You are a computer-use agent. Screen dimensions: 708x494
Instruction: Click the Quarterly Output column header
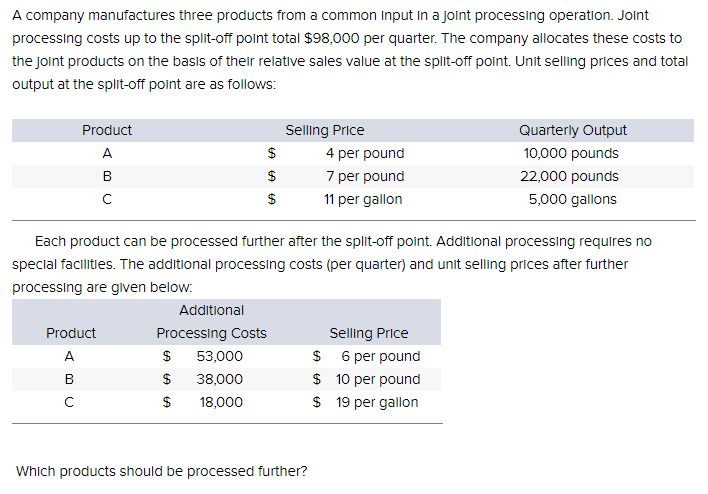click(x=573, y=130)
